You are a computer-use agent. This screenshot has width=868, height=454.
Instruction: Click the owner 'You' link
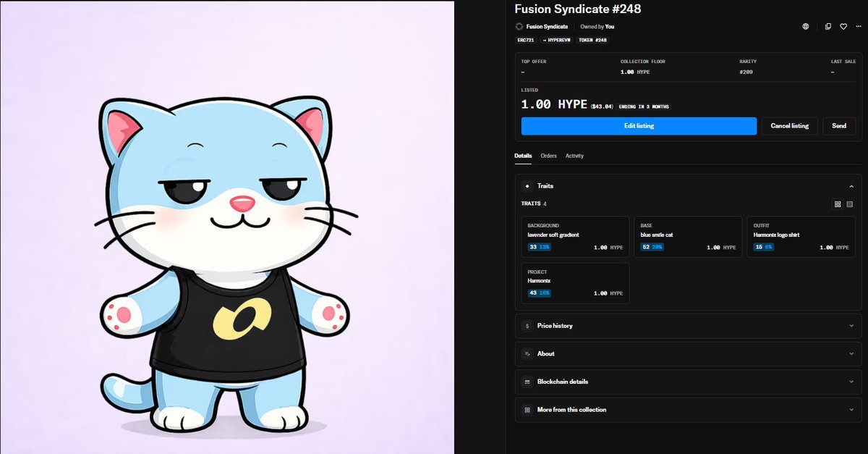click(610, 27)
